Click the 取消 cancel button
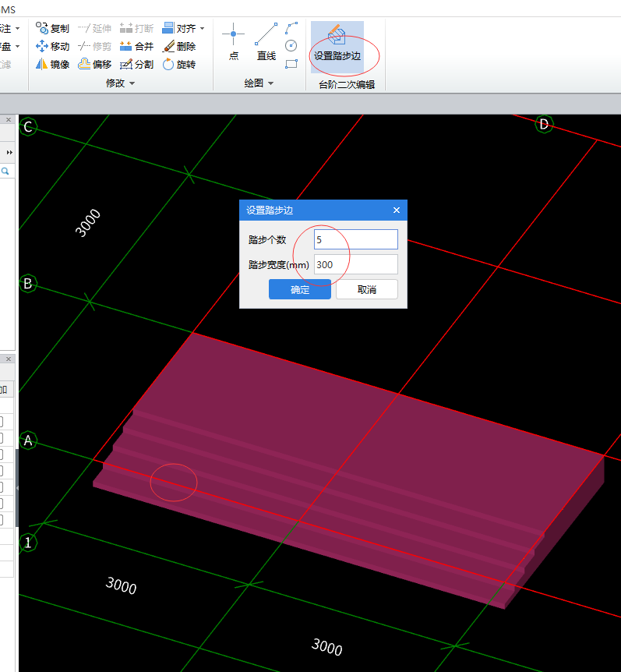Image resolution: width=621 pixels, height=672 pixels. click(x=367, y=289)
